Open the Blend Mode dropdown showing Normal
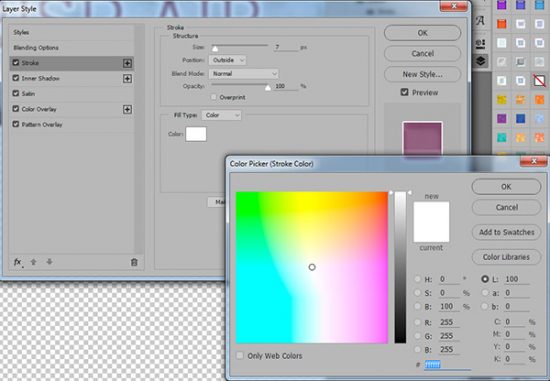 [244, 74]
